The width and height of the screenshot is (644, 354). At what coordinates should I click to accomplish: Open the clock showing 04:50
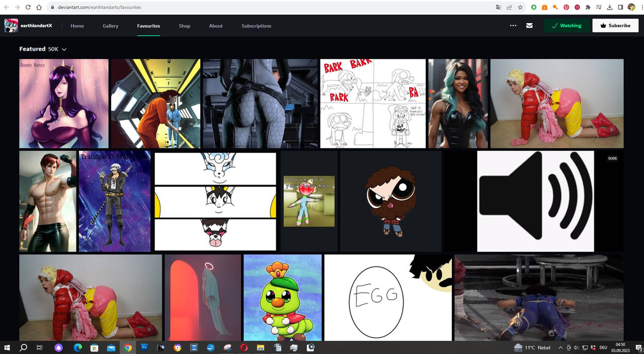point(620,347)
